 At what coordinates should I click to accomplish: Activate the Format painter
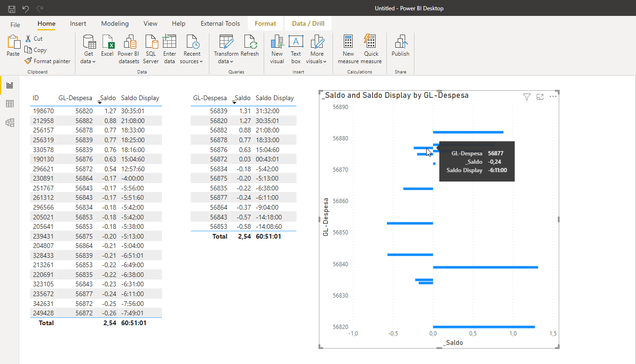(47, 61)
